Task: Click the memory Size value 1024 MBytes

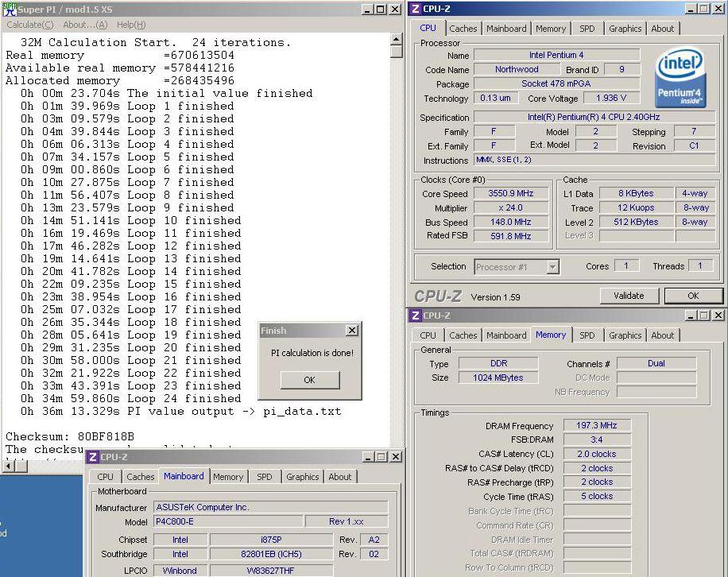Action: point(498,378)
